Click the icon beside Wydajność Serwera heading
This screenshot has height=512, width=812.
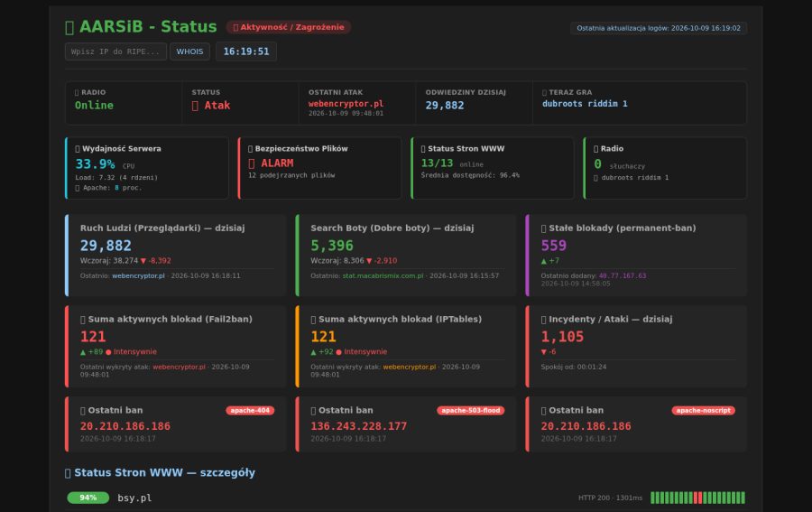(x=78, y=149)
